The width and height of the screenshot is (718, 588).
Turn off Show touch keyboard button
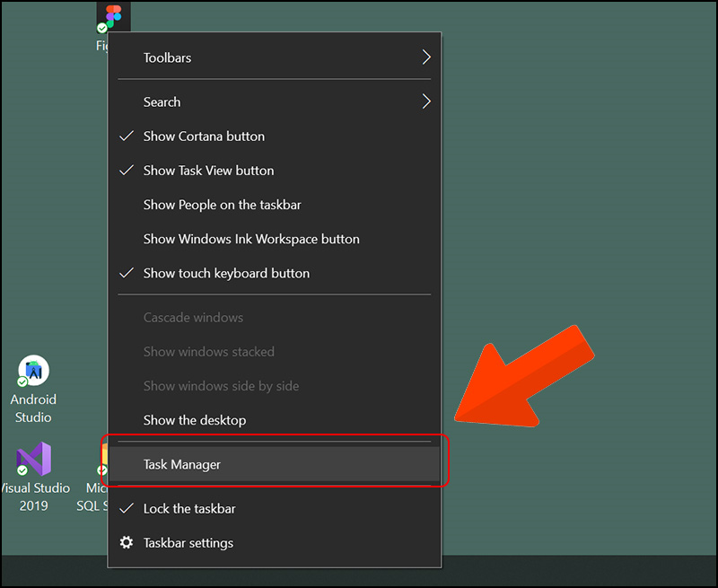coord(226,273)
